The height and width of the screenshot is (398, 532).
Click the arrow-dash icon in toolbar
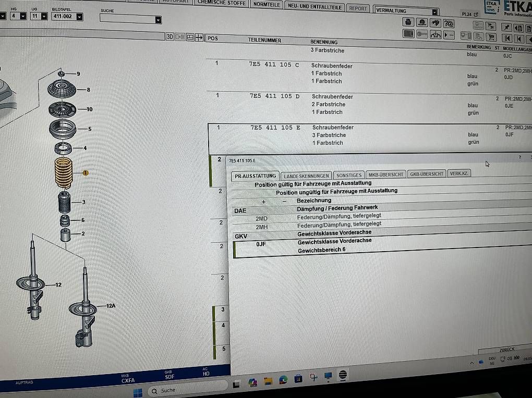point(449,34)
